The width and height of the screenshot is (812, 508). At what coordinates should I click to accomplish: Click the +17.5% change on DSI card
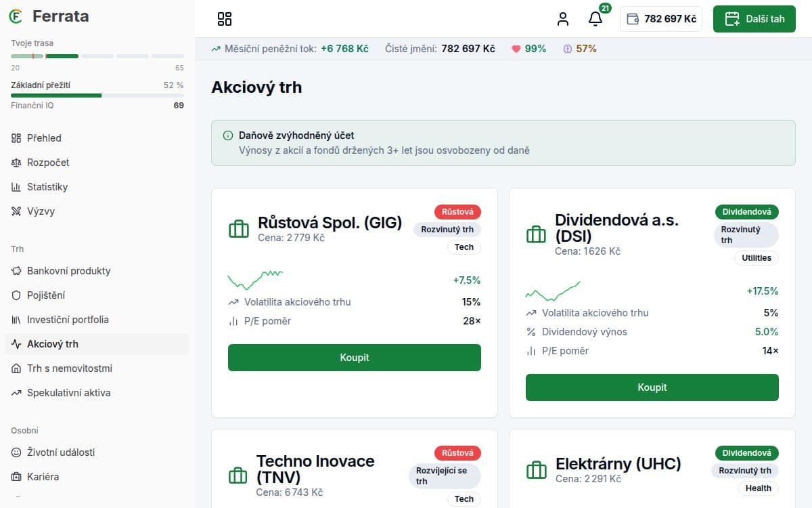(x=763, y=291)
